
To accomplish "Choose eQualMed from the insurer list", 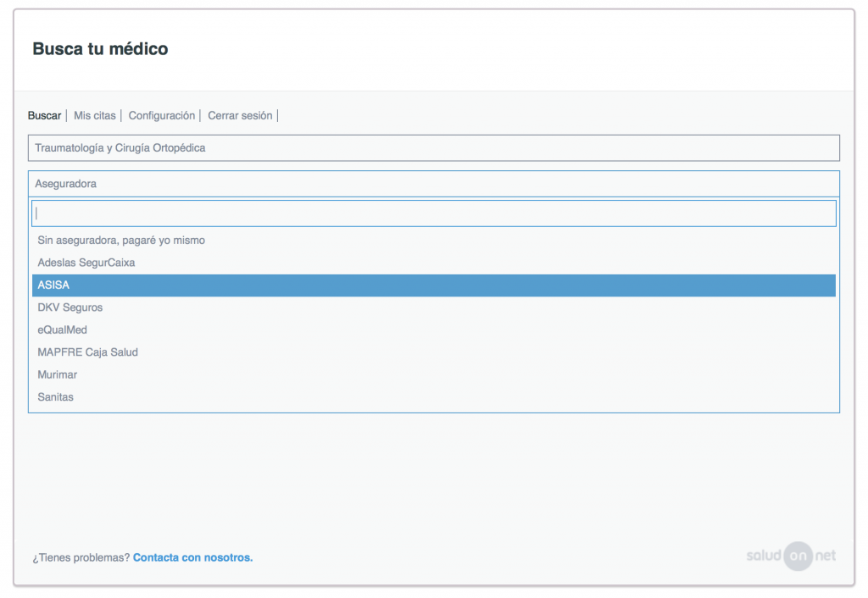I will [433, 330].
